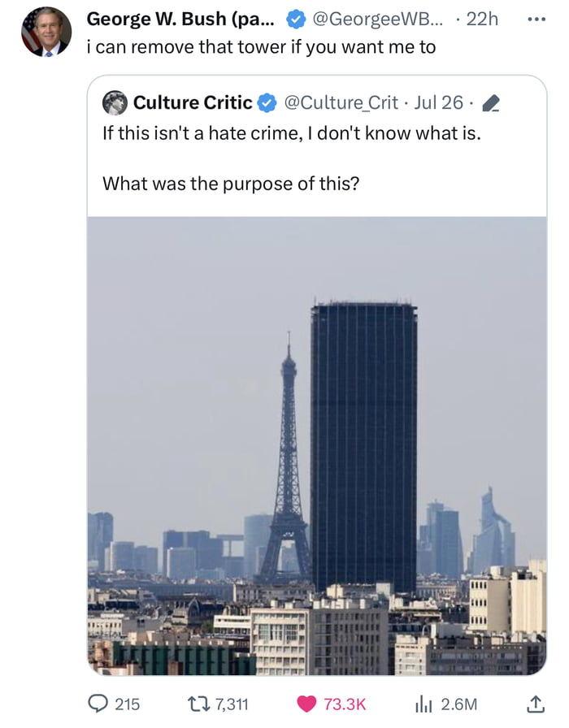Image resolution: width=569 pixels, height=728 pixels.
Task: Click George W. Bush profile avatar
Action: pos(46,32)
